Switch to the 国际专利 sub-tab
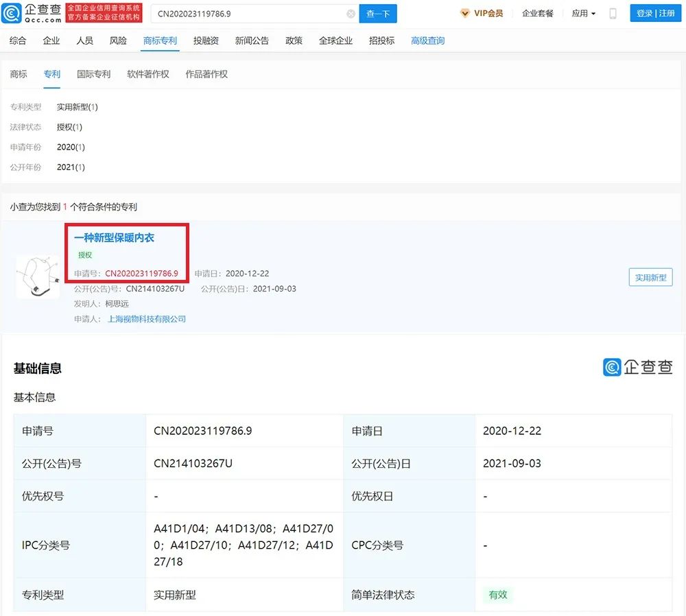Image resolution: width=686 pixels, height=616 pixels. pos(93,74)
